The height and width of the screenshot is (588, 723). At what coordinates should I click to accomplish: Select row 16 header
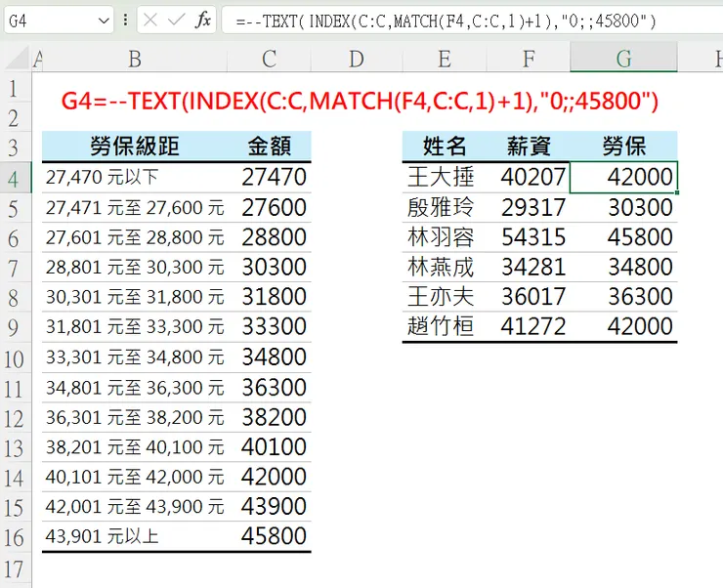tap(16, 537)
